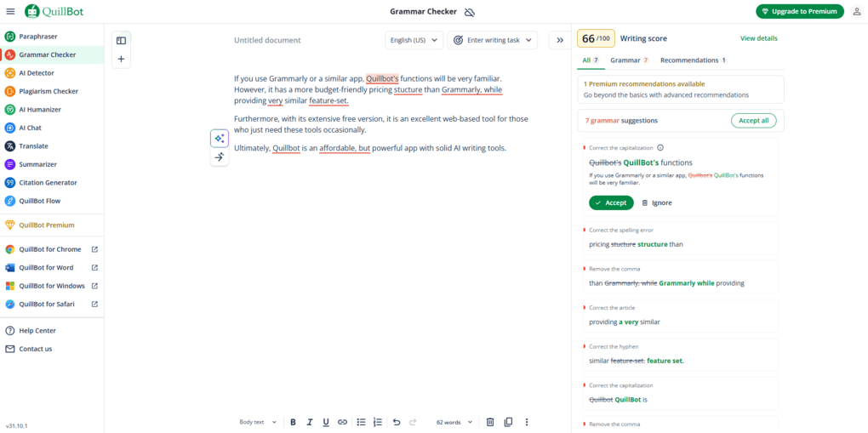Toggle underline formatting

coord(326,422)
